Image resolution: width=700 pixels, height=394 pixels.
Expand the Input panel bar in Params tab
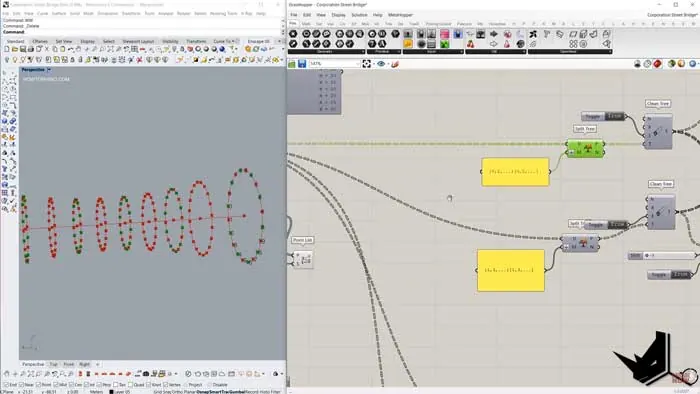click(x=433, y=52)
